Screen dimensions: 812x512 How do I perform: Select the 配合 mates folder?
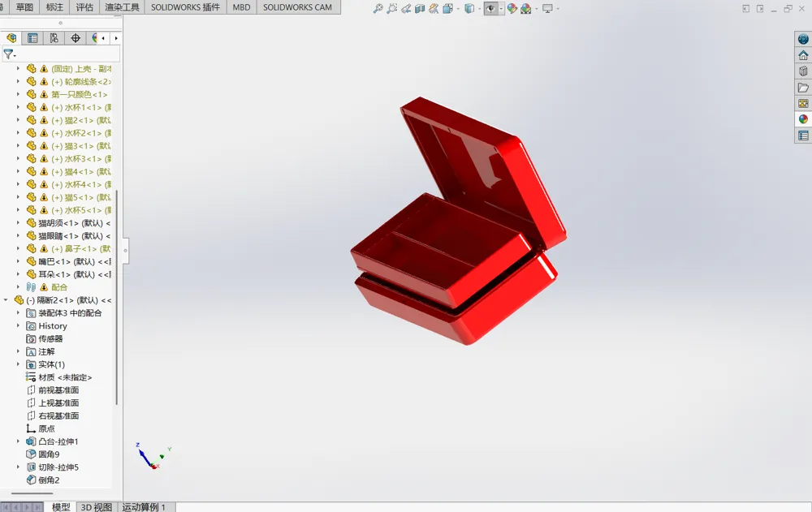[x=46, y=286]
